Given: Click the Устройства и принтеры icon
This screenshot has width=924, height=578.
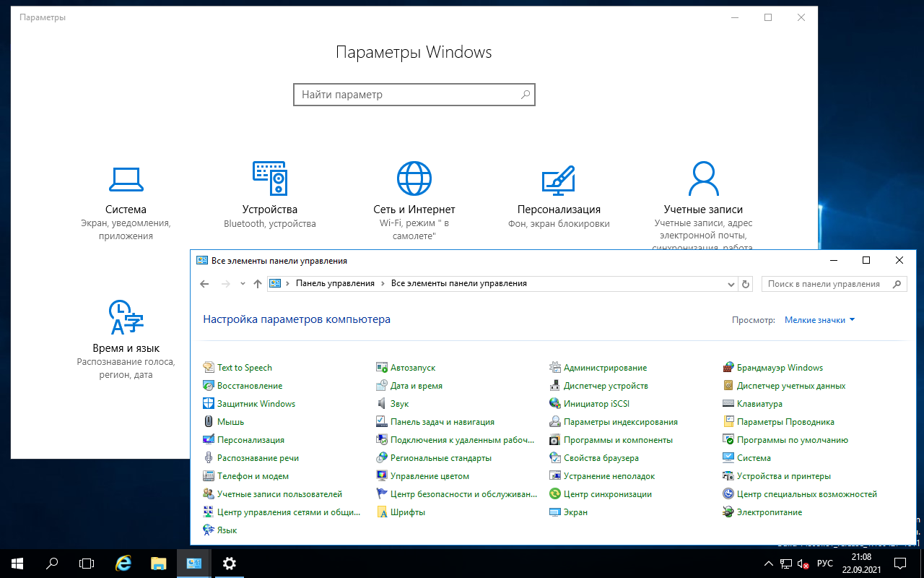Looking at the screenshot, I should coord(728,476).
